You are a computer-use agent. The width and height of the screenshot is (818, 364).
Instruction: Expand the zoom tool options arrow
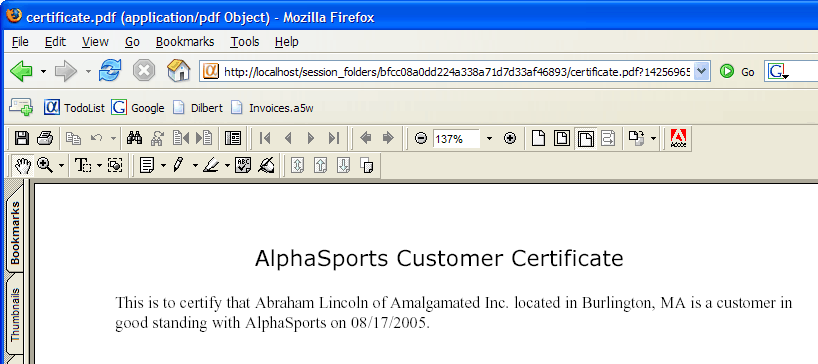[62, 166]
